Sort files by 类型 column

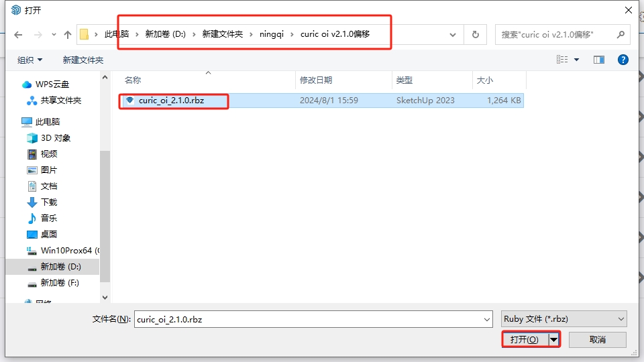[432, 80]
